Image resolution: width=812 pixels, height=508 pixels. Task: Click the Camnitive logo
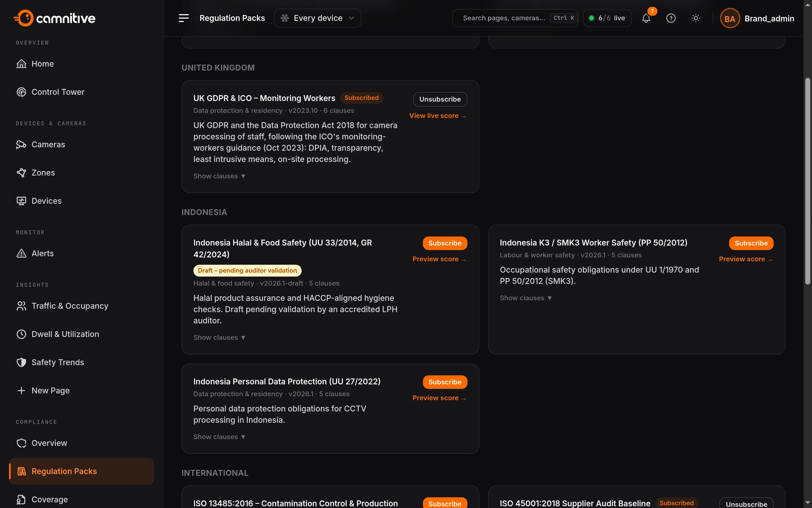[x=54, y=18]
